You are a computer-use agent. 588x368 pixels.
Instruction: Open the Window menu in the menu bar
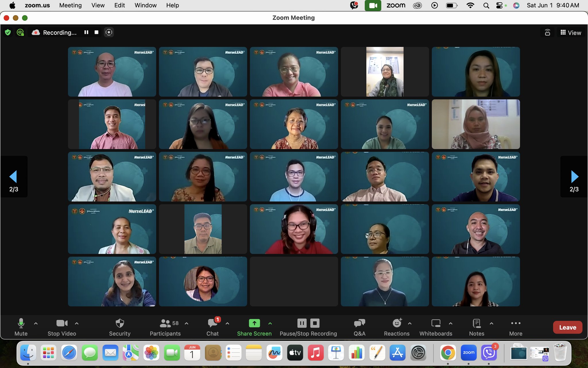click(146, 5)
